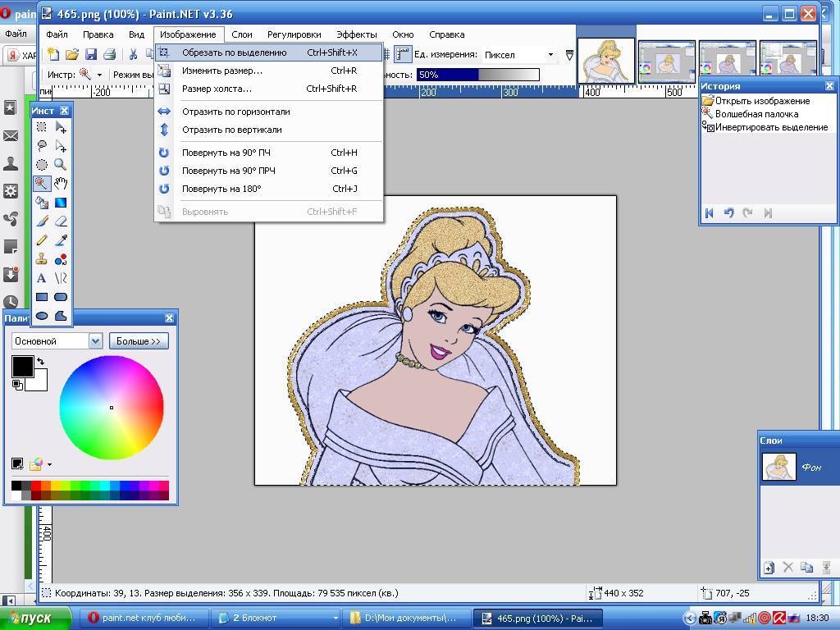840x630 pixels.
Task: Select the Magic Wand tool
Action: (42, 184)
